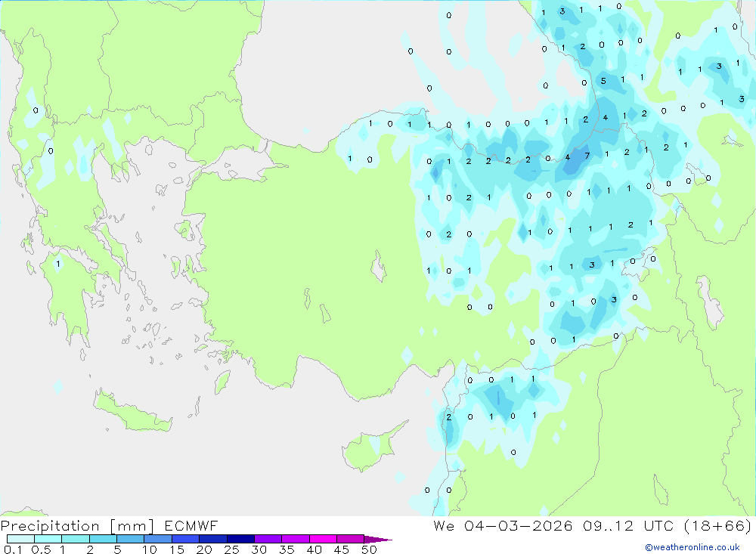Click the 35–40 mm violet legend box
This screenshot has height=554, width=756.
click(x=295, y=539)
